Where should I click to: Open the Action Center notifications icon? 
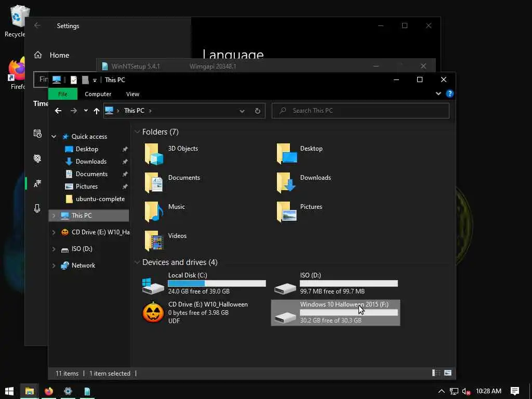515,391
